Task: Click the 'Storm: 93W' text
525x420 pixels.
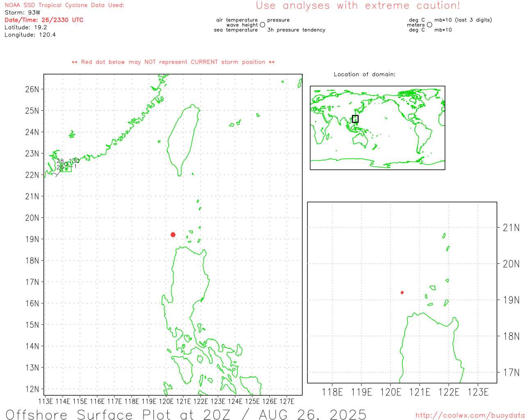Action: click(x=23, y=13)
